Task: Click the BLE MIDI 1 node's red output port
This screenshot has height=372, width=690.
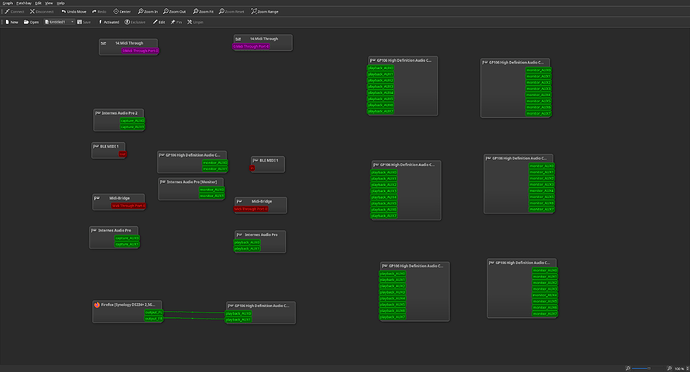Action: tap(122, 154)
